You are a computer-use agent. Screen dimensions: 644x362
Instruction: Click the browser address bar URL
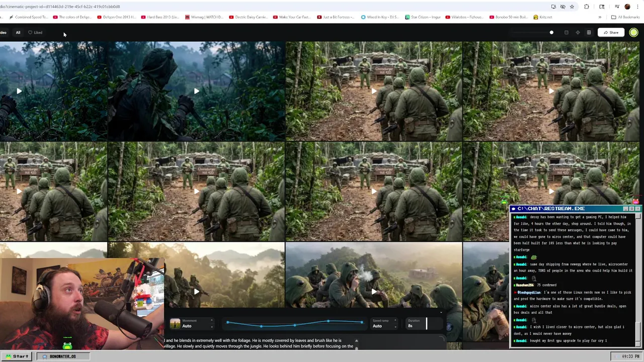(60, 7)
